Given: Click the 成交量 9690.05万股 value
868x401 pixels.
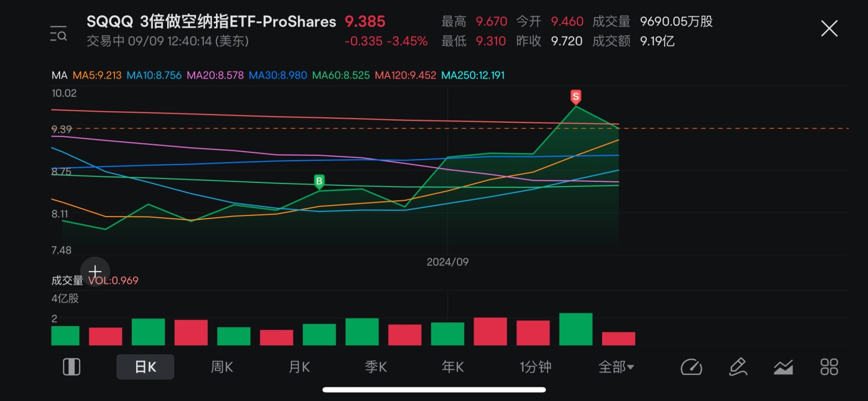Looking at the screenshot, I should pos(653,22).
